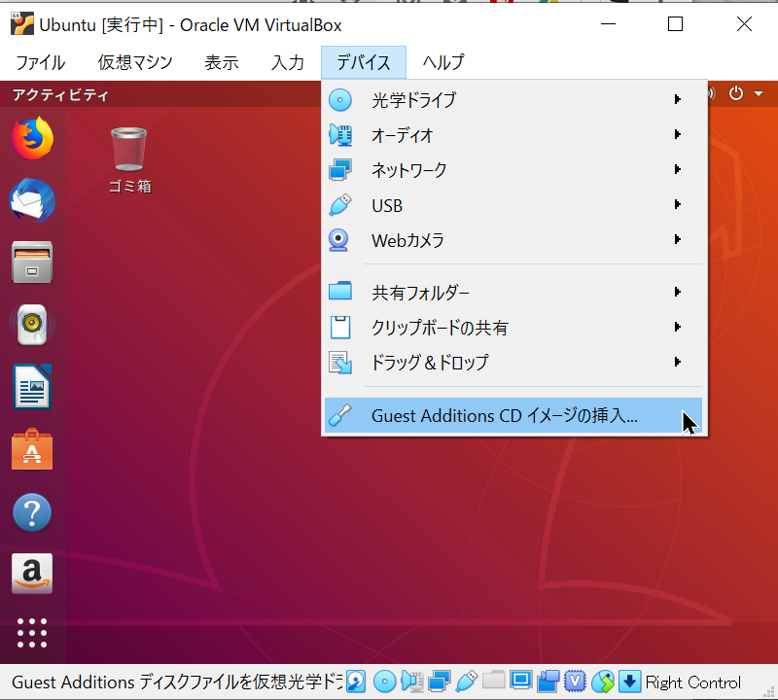The image size is (778, 700).
Task: Select the ゴミ箱 trash icon on the desktop
Action: coord(129,159)
